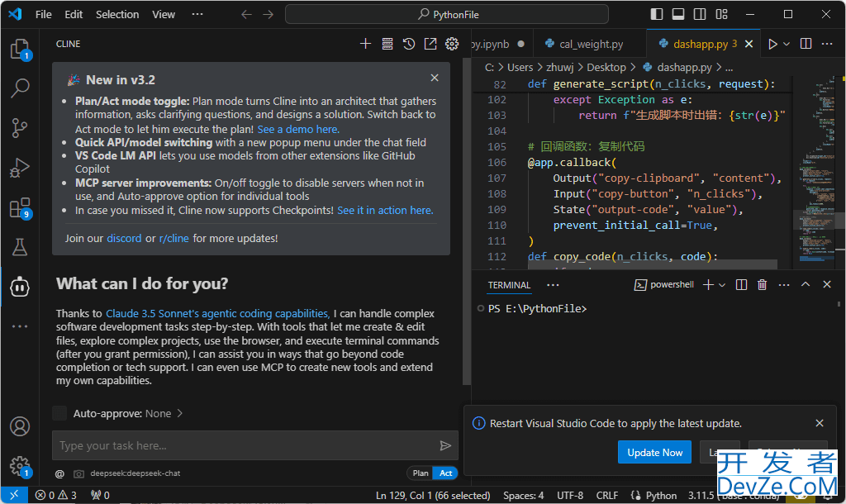Click the editor minimap slider
The height and width of the screenshot is (504, 846).
(819, 220)
